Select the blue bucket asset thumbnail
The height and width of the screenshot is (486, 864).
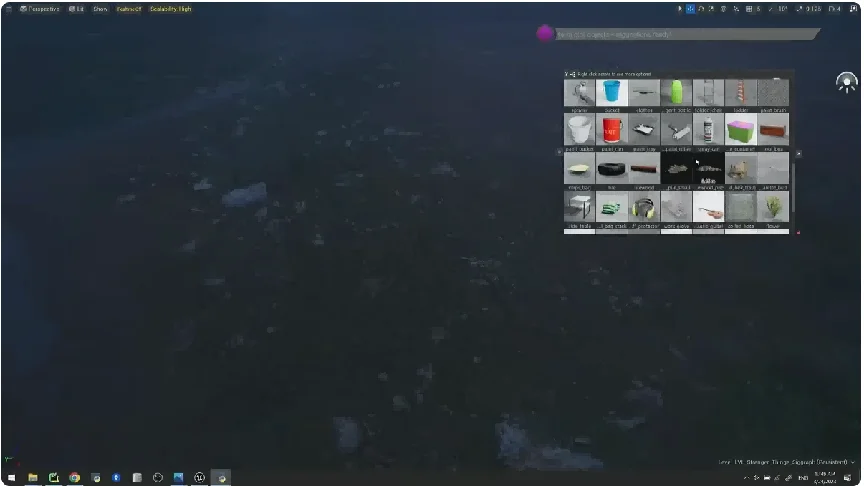[611, 93]
